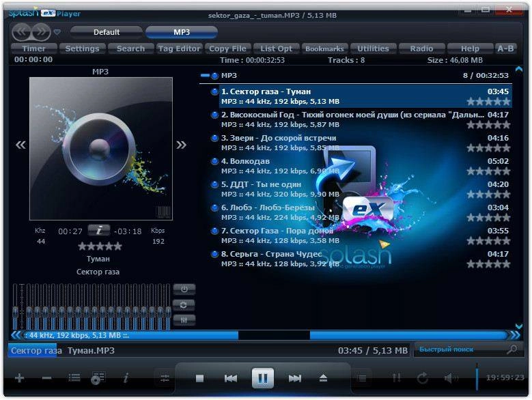Open track info icon in bottom toolbar
Image resolution: width=532 pixels, height=400 pixels.
[x=126, y=378]
